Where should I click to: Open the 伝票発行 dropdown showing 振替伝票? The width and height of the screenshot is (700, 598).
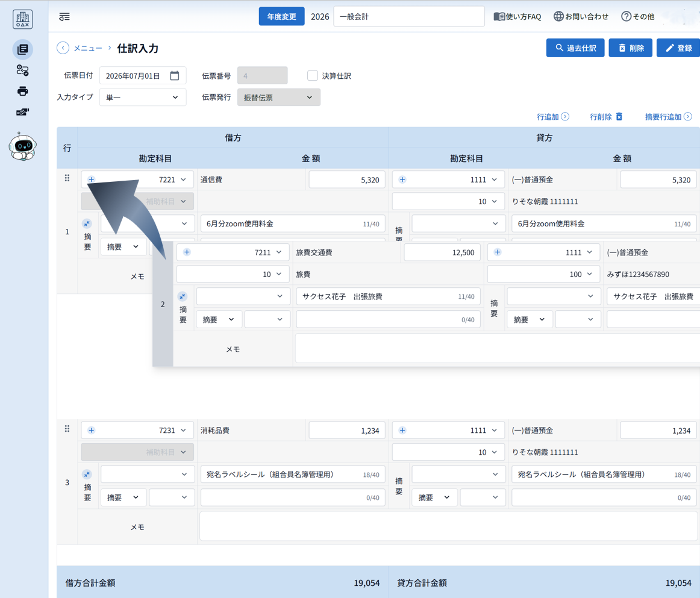pos(278,97)
